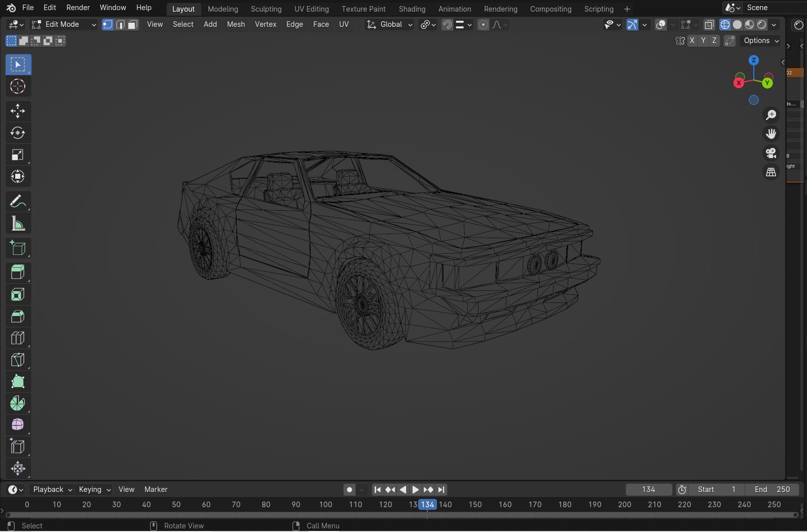Choose the Bevel tool

click(x=18, y=316)
